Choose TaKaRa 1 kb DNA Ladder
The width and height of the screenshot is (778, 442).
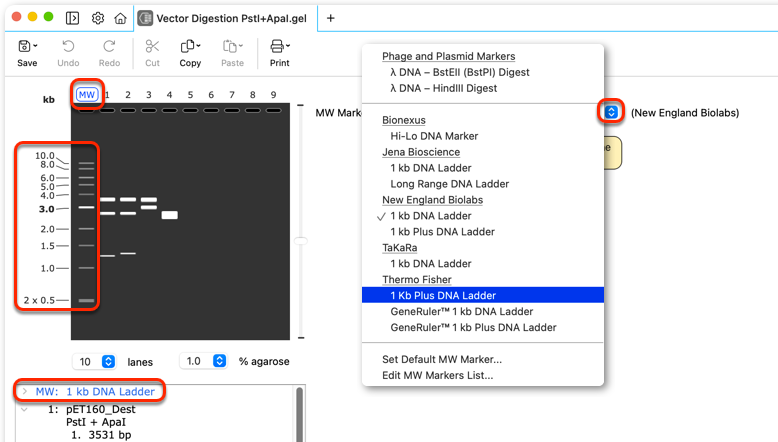[x=431, y=263]
